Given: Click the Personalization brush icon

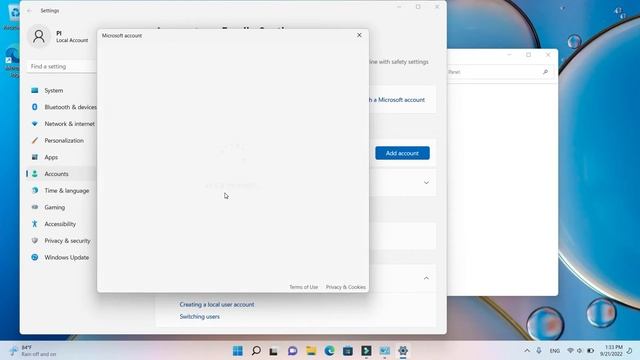Looking at the screenshot, I should click(x=35, y=140).
